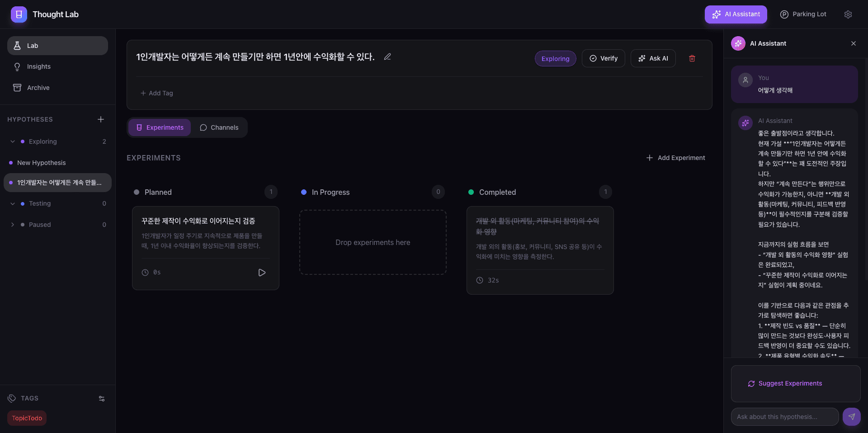Run the planned experiment with the play icon

pos(262,273)
